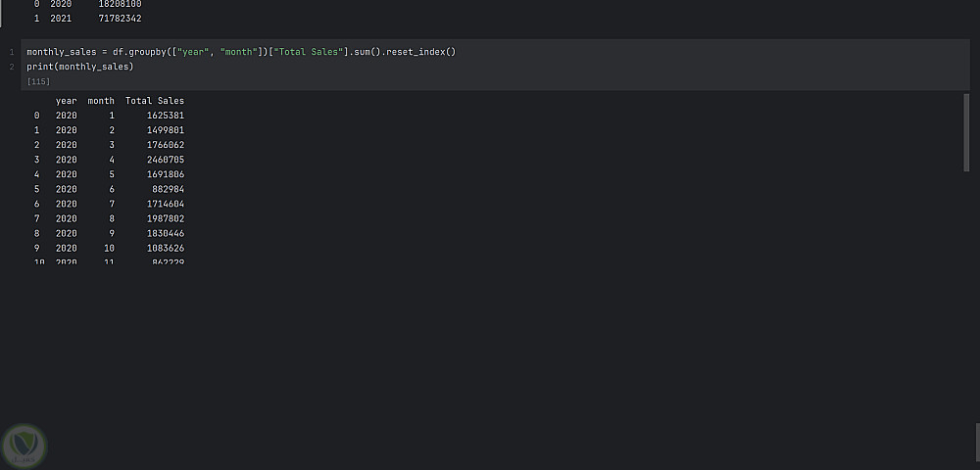
Task: Click the "Total Sales" string in the code
Action: (x=306, y=51)
